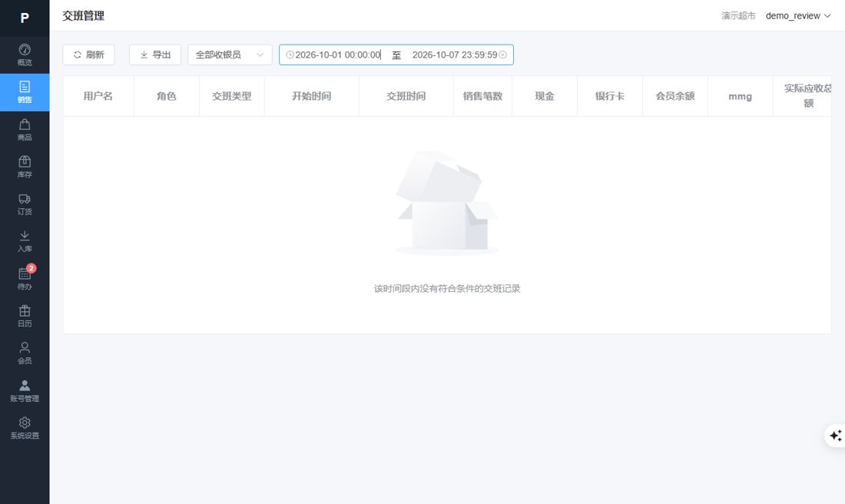Open the 商品 products sidebar item
This screenshot has width=845, height=504.
(25, 130)
